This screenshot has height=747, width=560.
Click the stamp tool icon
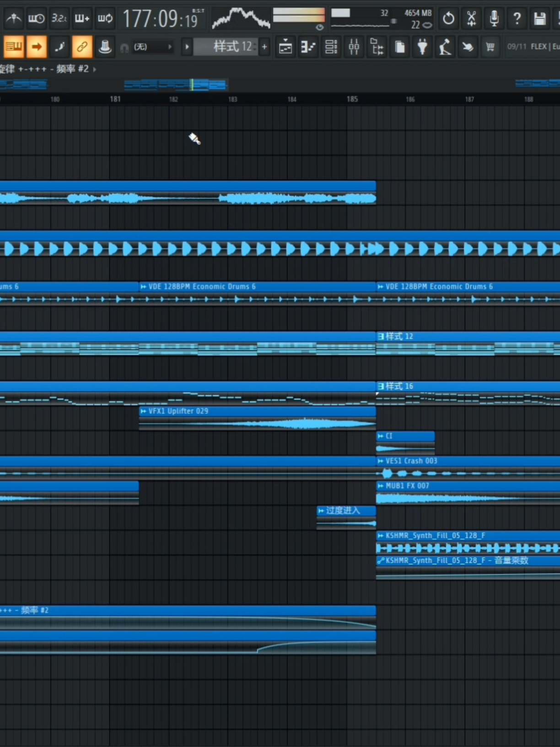click(x=105, y=47)
